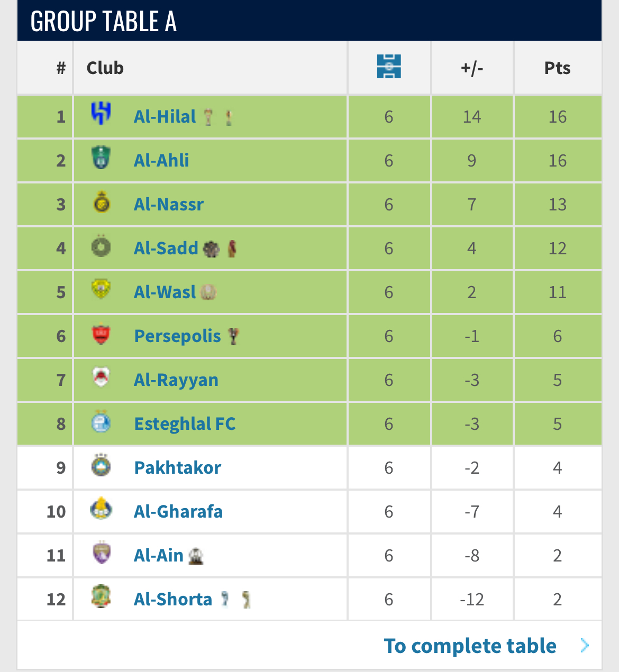Click the Persepolis red crest icon
The height and width of the screenshot is (672, 619).
[x=101, y=334]
